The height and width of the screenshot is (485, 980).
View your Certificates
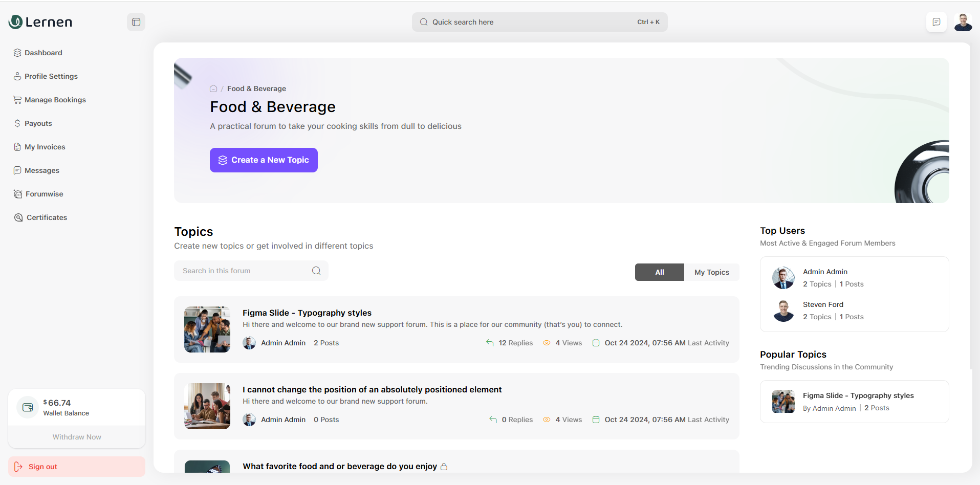(46, 217)
